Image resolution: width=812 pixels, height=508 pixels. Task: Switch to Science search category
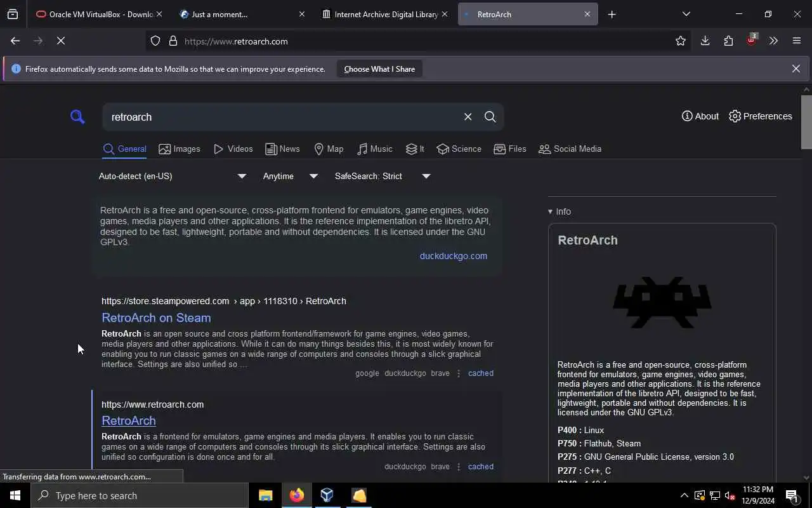click(x=459, y=149)
